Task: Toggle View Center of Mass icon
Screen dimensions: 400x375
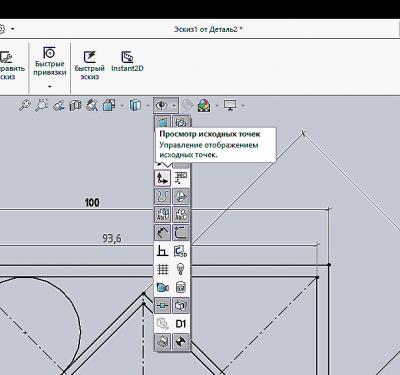Action: pyautogui.click(x=181, y=342)
